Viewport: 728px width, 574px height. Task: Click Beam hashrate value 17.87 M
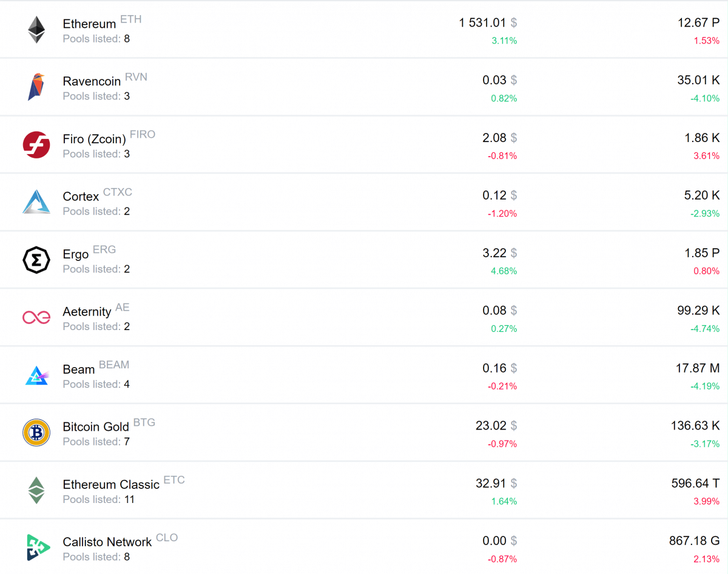[697, 368]
